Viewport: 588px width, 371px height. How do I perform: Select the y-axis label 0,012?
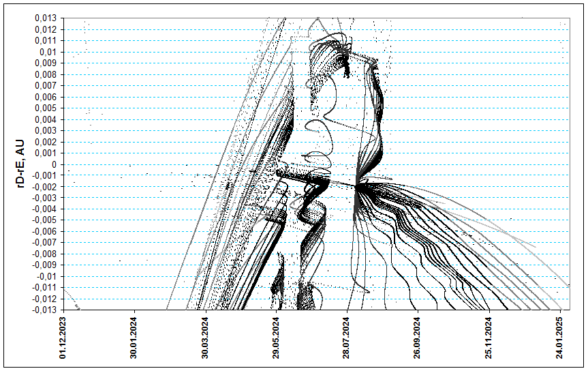[x=46, y=29]
